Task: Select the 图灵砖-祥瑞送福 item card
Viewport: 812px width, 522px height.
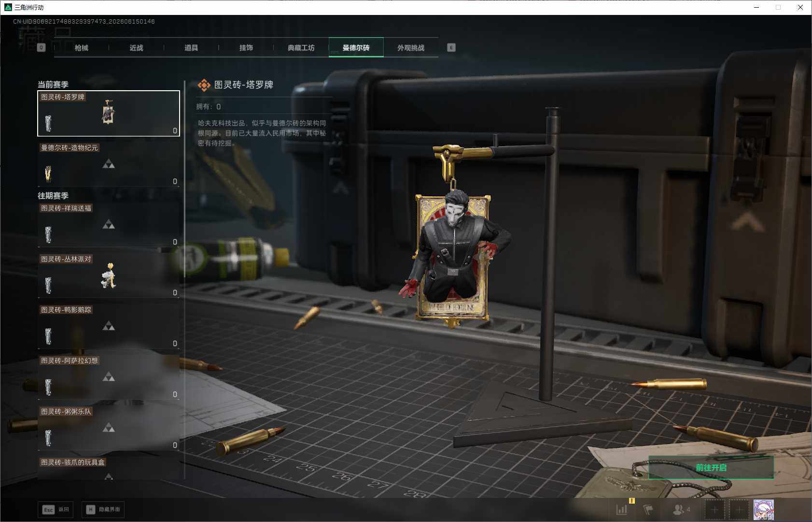Action: tap(109, 225)
